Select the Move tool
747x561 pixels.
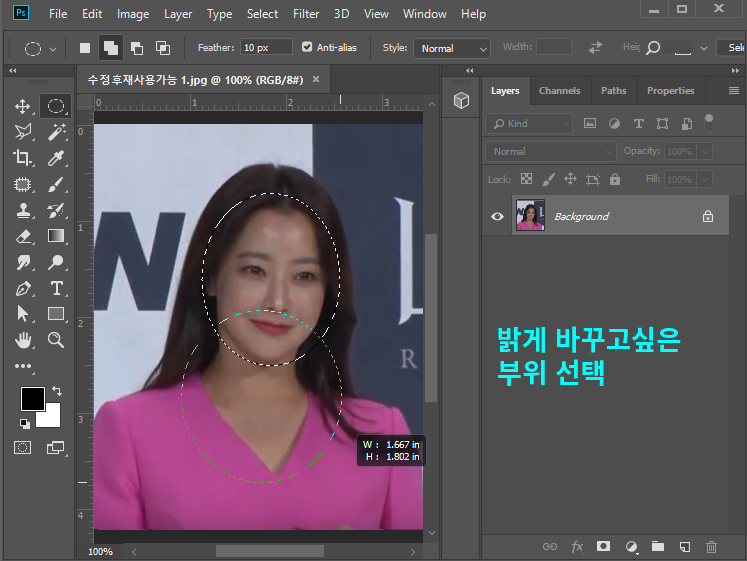[x=22, y=106]
